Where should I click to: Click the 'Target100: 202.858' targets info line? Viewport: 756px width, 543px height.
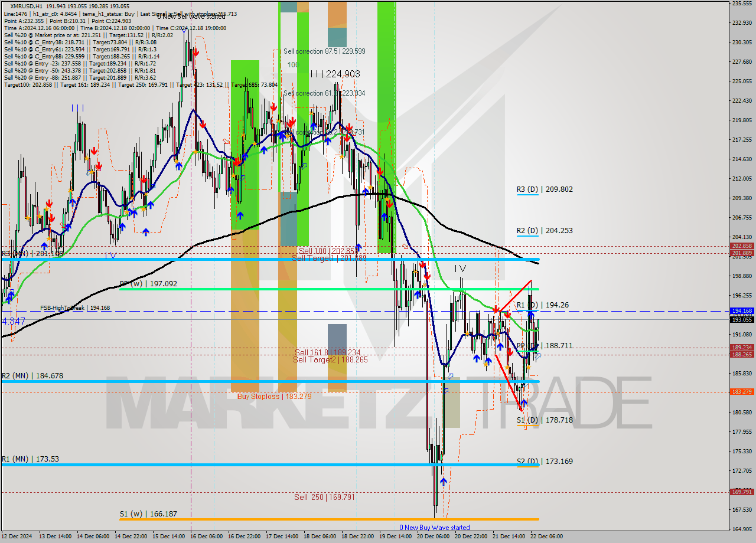141,84
